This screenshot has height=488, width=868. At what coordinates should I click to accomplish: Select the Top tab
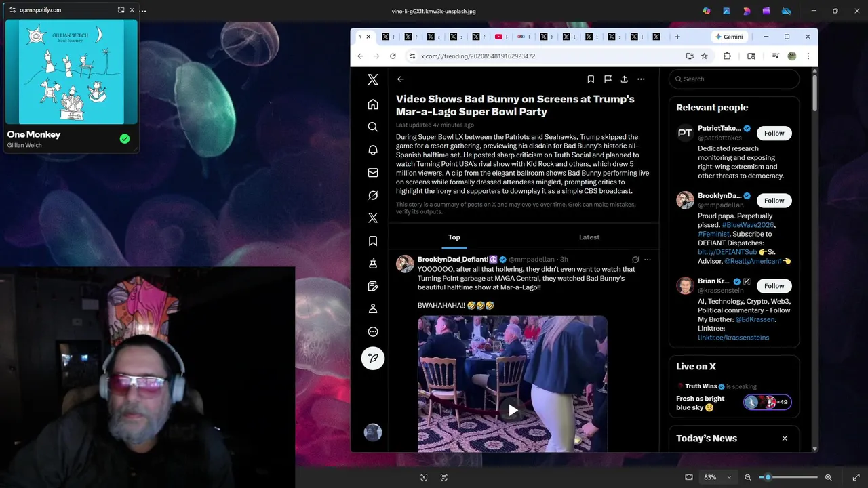pos(454,237)
